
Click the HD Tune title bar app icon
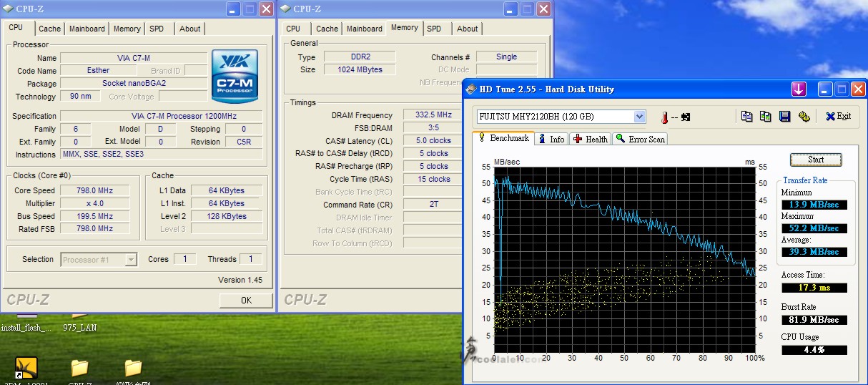click(x=472, y=89)
